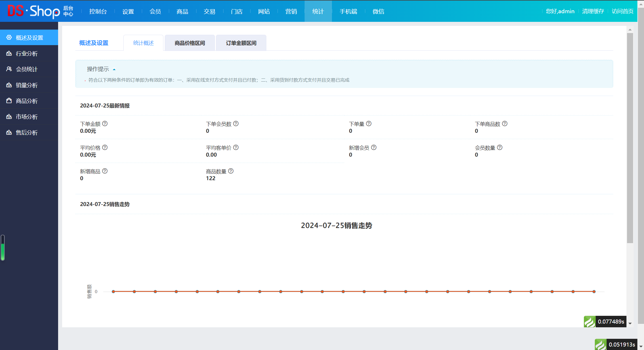Click the help icon next to 商品数量

click(x=231, y=171)
